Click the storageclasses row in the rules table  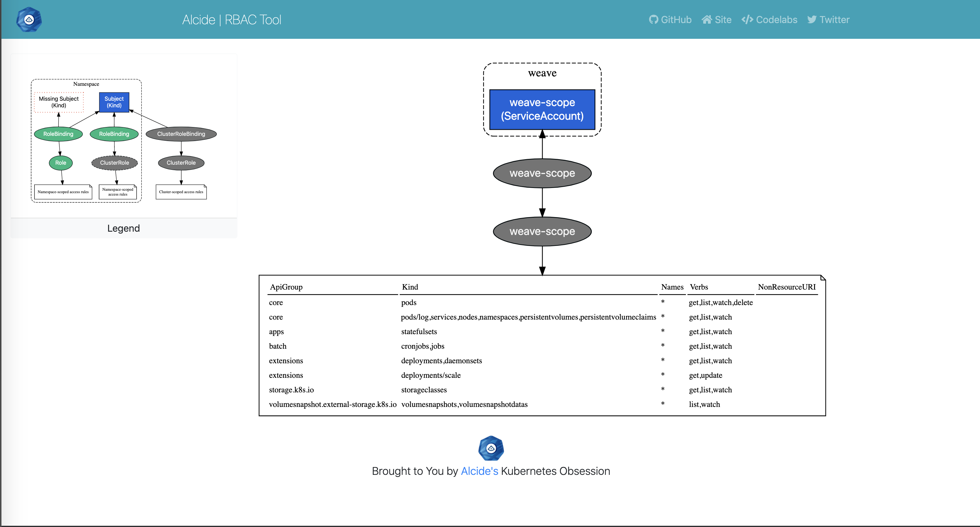point(424,390)
